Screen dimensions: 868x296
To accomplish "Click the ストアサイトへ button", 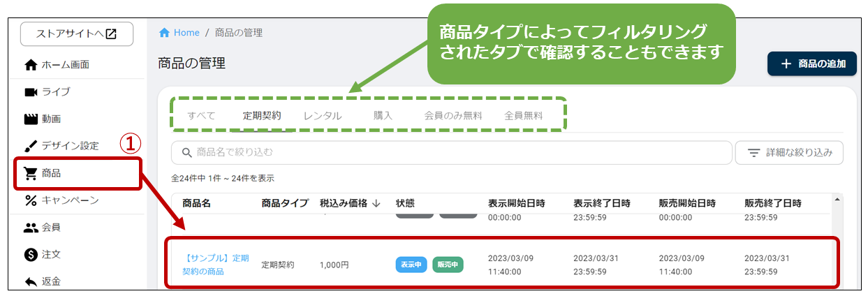I will [x=77, y=34].
